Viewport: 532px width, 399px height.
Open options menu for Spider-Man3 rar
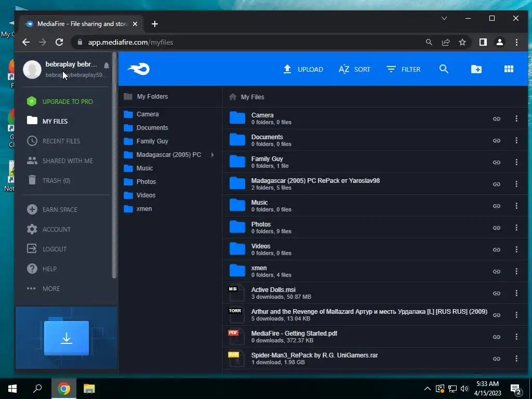[516, 358]
